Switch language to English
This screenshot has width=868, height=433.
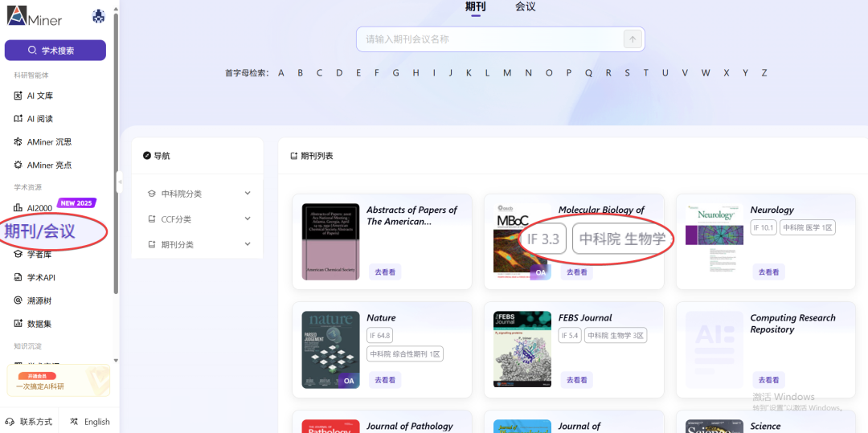coord(90,422)
